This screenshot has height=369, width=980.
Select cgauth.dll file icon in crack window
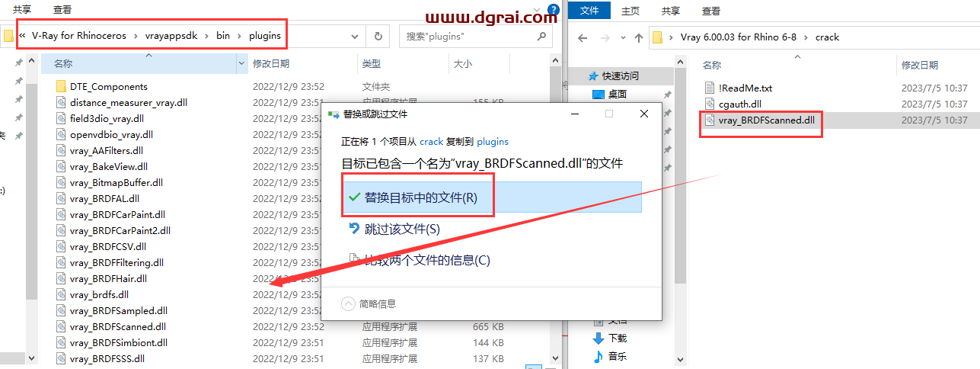(x=710, y=104)
